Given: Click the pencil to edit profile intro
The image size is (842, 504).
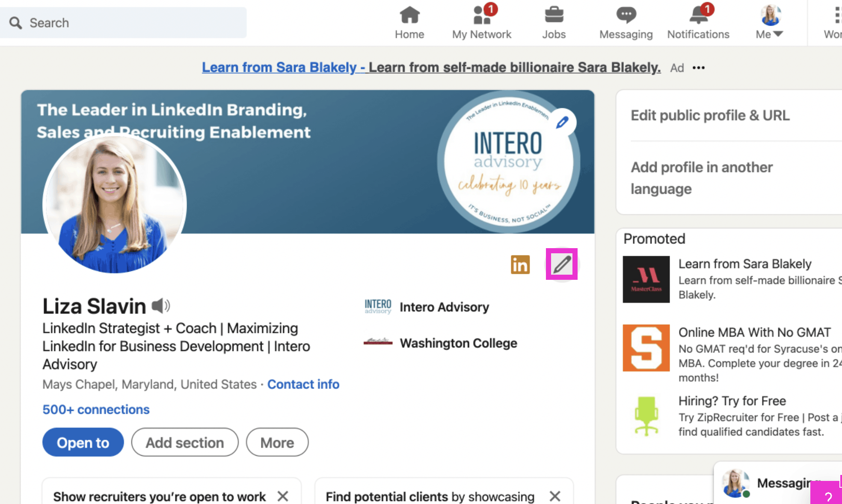Looking at the screenshot, I should coord(562,264).
